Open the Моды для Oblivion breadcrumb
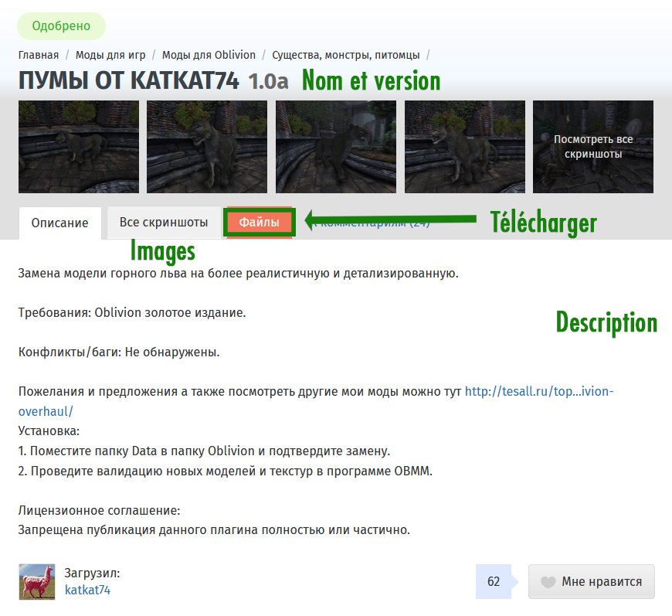Screen dimensions: 672x616 click(x=209, y=55)
